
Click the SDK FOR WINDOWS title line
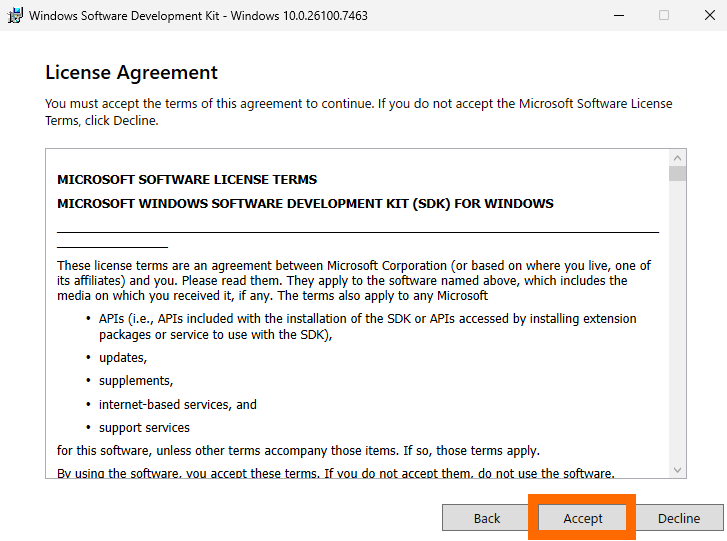(305, 204)
